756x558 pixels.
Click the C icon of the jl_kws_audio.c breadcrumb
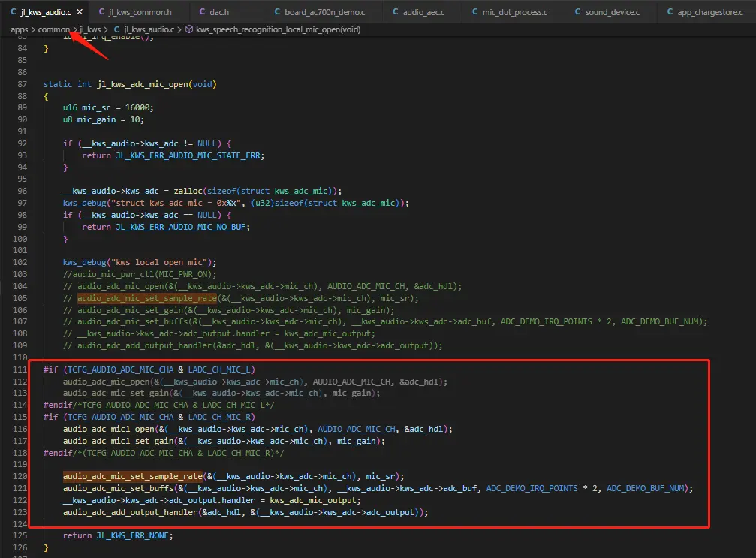tap(116, 29)
